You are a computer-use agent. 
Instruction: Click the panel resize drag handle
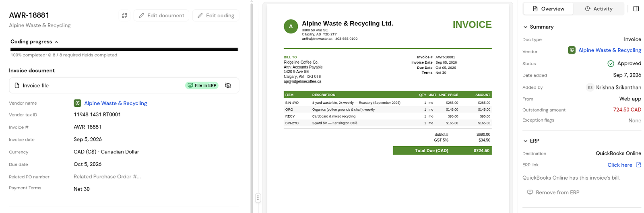tap(258, 198)
